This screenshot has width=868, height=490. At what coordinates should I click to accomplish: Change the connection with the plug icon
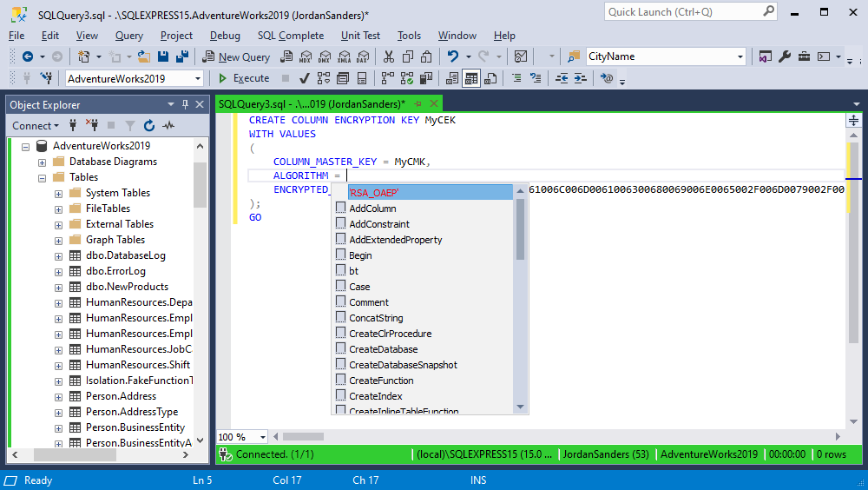(x=46, y=79)
